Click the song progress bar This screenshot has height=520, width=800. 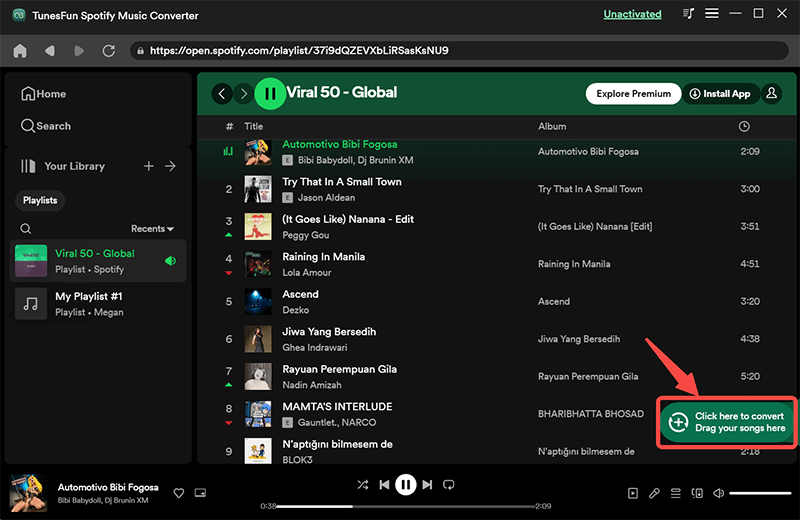tap(406, 506)
